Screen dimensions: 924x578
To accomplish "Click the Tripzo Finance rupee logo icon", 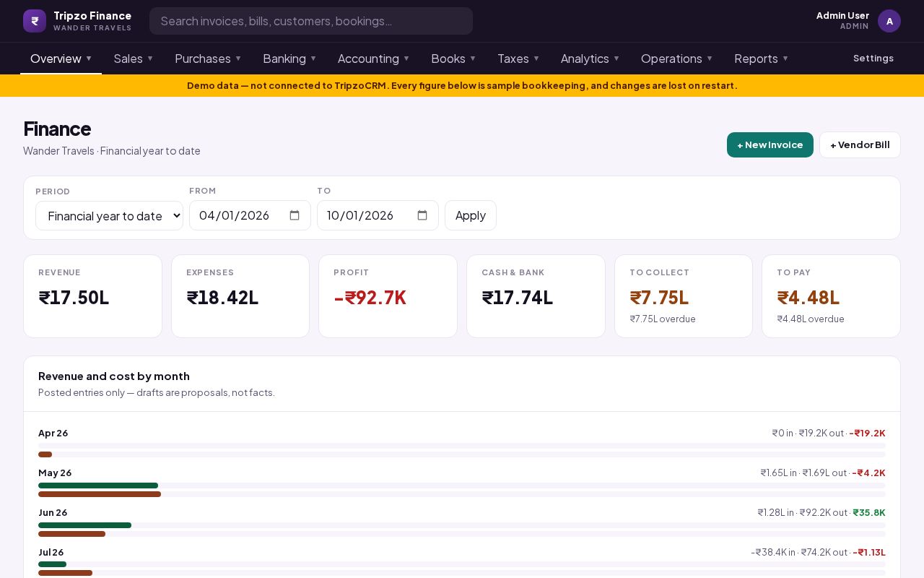I will (x=35, y=21).
